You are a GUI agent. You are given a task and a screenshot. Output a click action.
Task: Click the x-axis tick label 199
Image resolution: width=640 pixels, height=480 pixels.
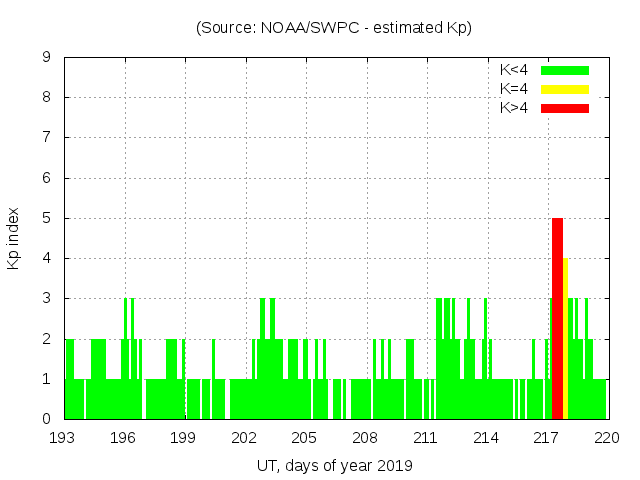[x=184, y=437]
